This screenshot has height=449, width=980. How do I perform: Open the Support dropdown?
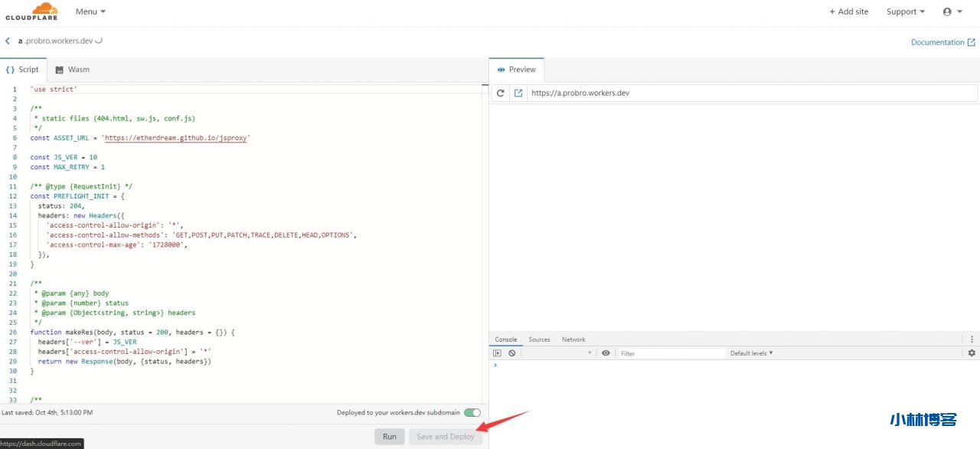pos(905,11)
